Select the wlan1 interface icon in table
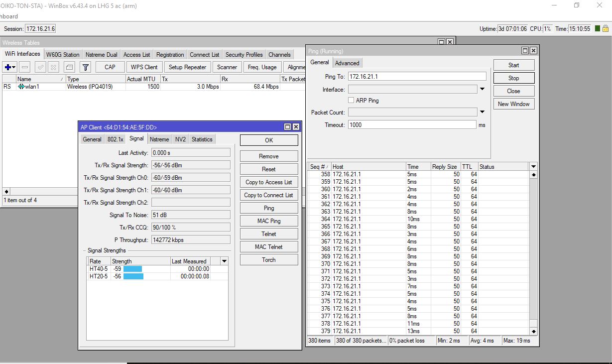 (21, 87)
